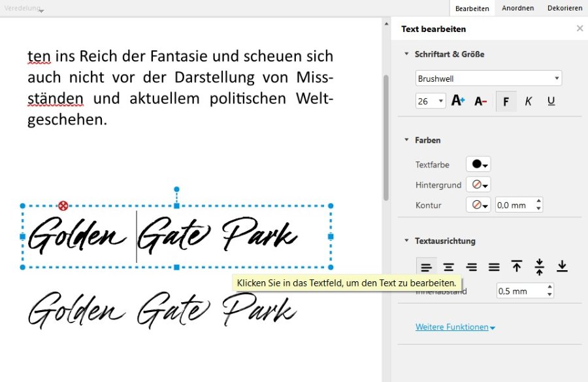Click the bottom-left corner handle of text box
Image resolution: width=588 pixels, height=382 pixels.
[22, 268]
